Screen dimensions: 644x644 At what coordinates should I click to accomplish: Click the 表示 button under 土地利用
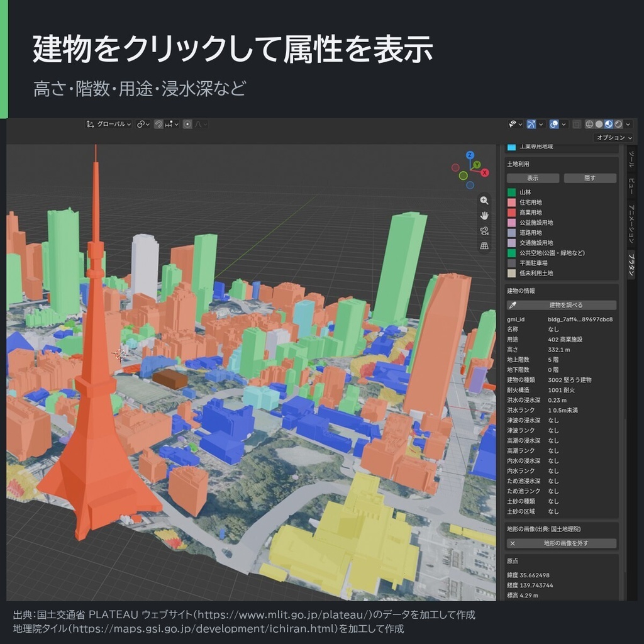[533, 178]
